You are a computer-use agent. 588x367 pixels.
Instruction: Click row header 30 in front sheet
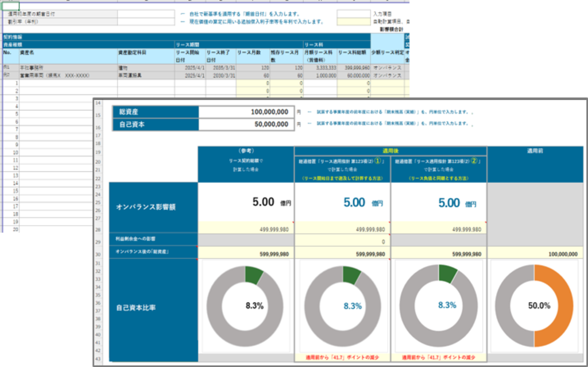98,253
